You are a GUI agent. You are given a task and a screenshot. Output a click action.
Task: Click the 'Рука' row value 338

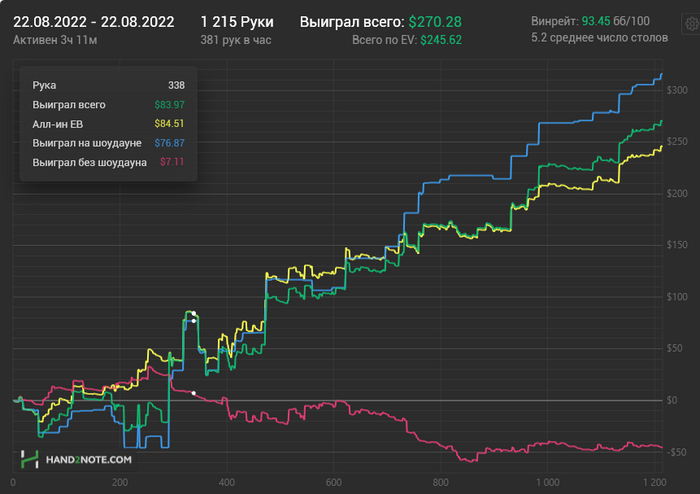coord(176,85)
